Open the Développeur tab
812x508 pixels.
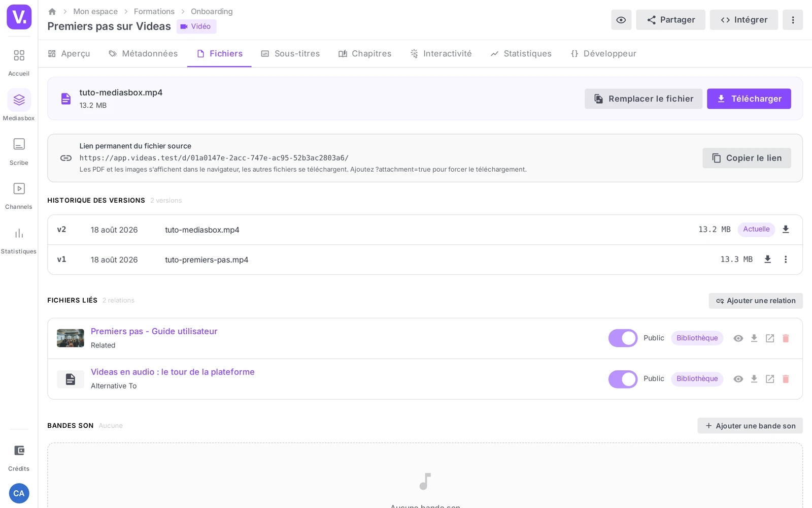pos(603,53)
